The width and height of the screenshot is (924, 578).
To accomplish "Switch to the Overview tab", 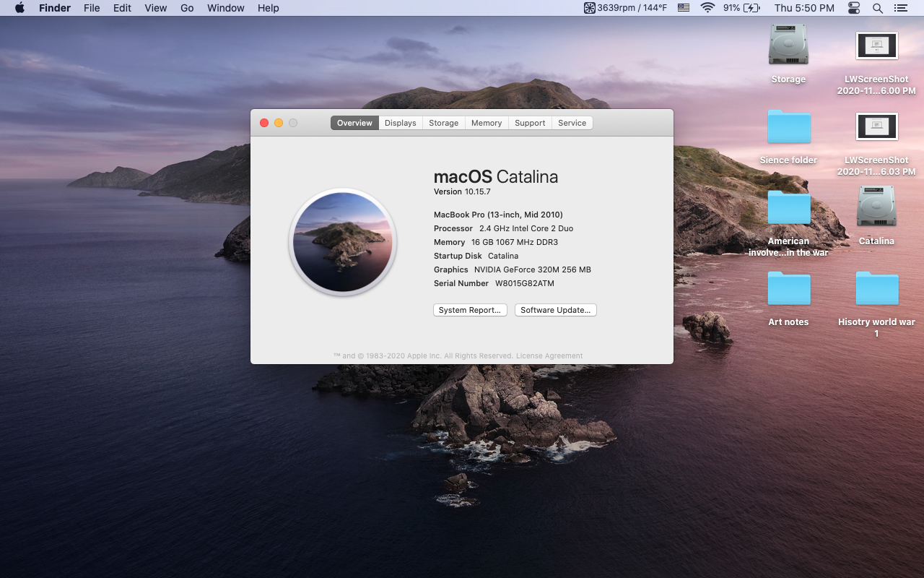I will point(354,123).
